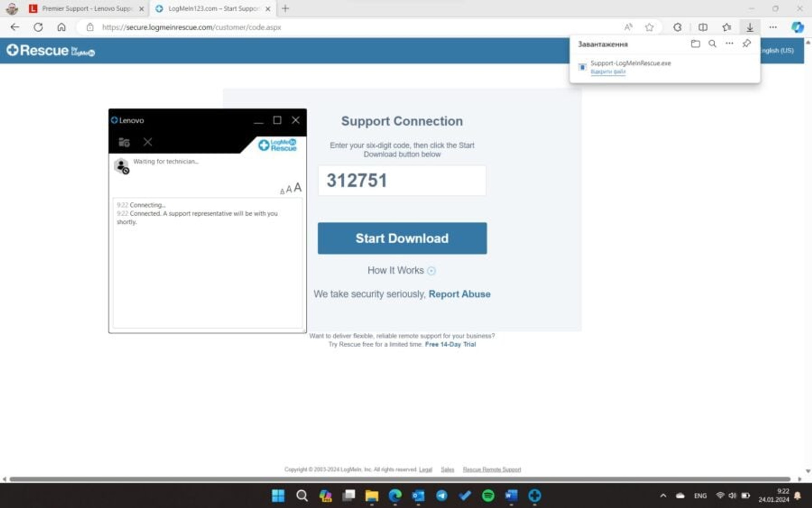Screen dimensions: 812x508
Task: Click the read aloud icon in address bar
Action: pos(628,27)
